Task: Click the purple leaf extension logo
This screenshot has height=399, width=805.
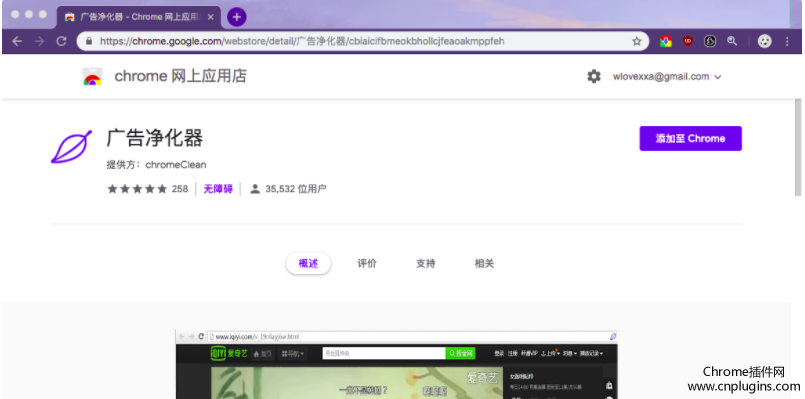Action: pos(71,147)
